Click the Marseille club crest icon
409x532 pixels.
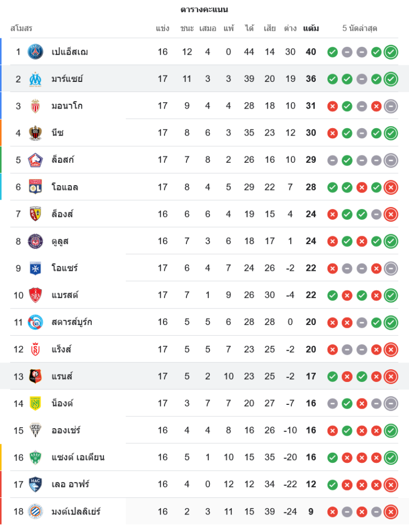point(36,79)
